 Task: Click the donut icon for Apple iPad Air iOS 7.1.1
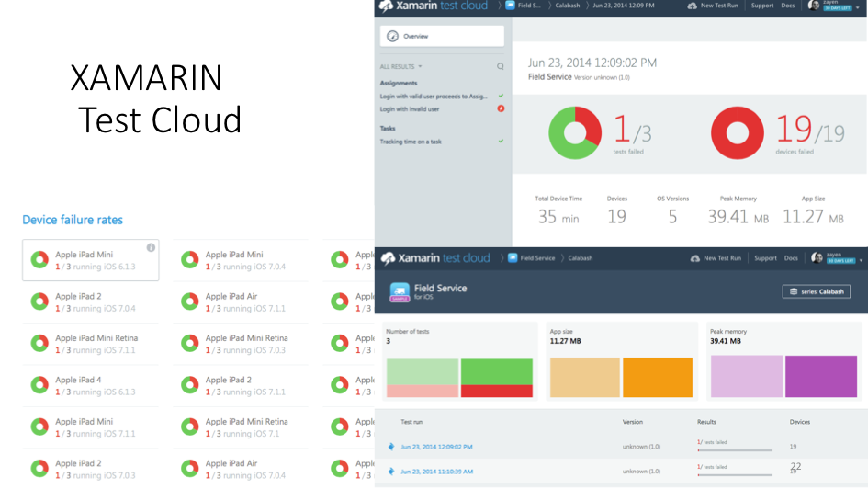[190, 301]
